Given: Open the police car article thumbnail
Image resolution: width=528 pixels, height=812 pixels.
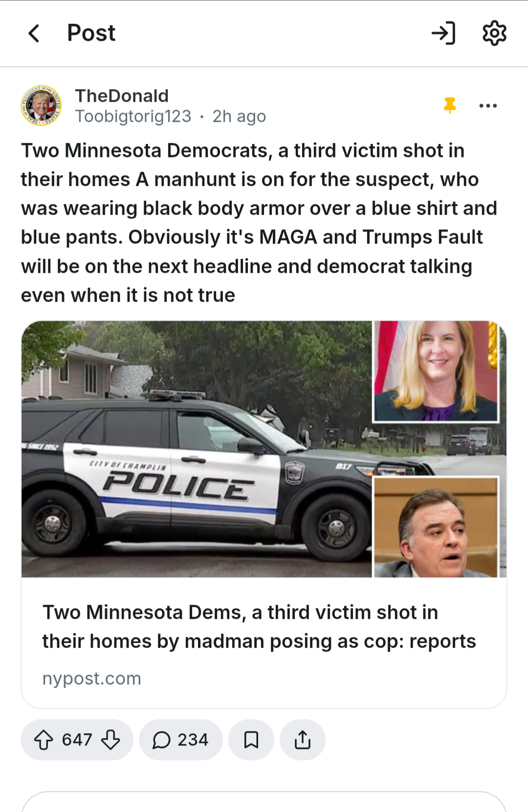Looking at the screenshot, I should pyautogui.click(x=264, y=449).
